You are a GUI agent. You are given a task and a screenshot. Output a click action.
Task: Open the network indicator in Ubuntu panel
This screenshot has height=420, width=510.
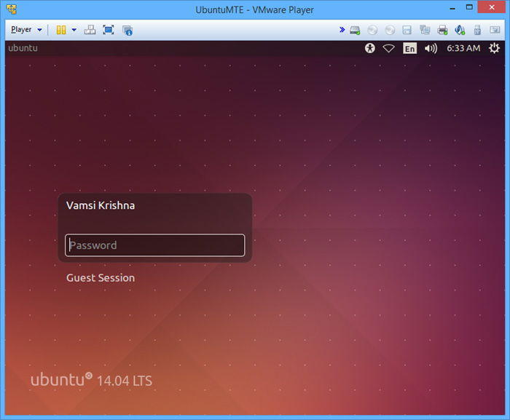(x=388, y=49)
